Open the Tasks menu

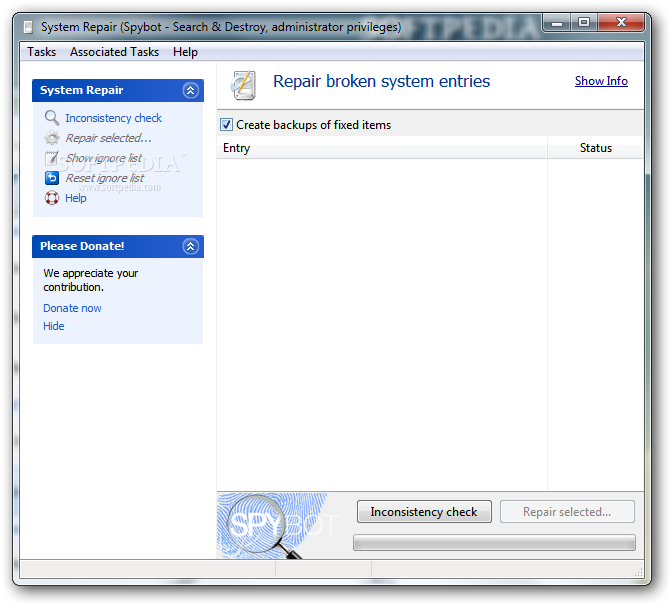coord(42,52)
